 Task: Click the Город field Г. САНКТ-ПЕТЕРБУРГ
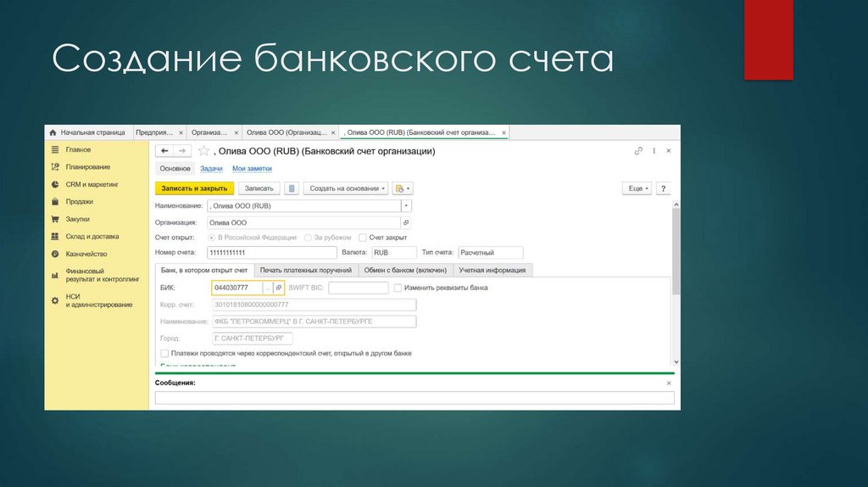tap(253, 338)
